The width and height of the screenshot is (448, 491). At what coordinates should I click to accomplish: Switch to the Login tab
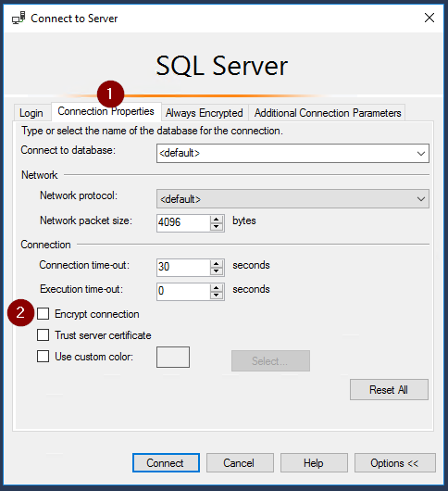31,113
